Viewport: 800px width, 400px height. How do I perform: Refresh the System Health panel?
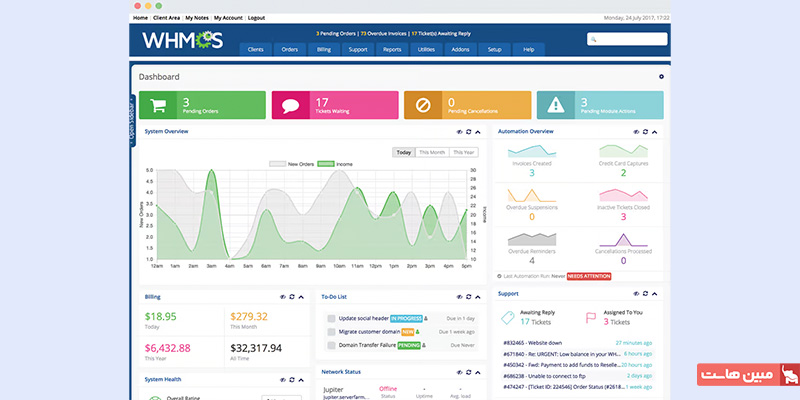point(292,380)
